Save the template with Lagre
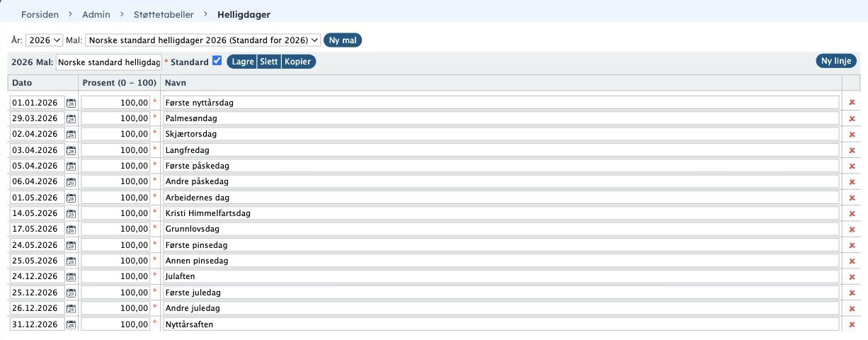 pos(242,62)
